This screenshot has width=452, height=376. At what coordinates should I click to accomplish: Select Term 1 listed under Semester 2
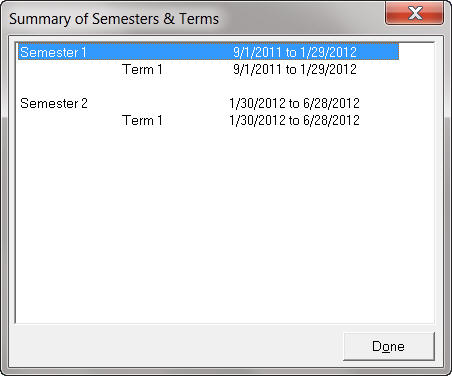(142, 120)
